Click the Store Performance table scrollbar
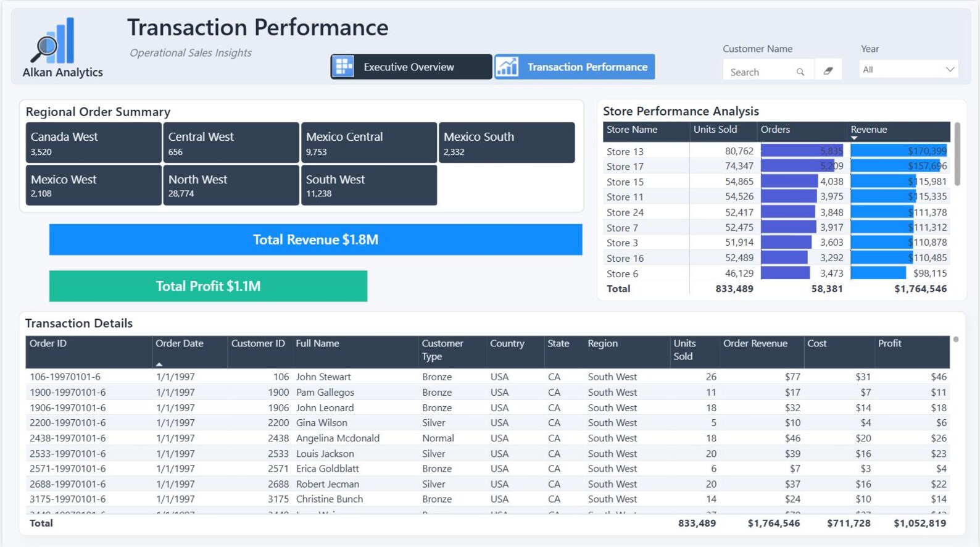 click(x=957, y=154)
